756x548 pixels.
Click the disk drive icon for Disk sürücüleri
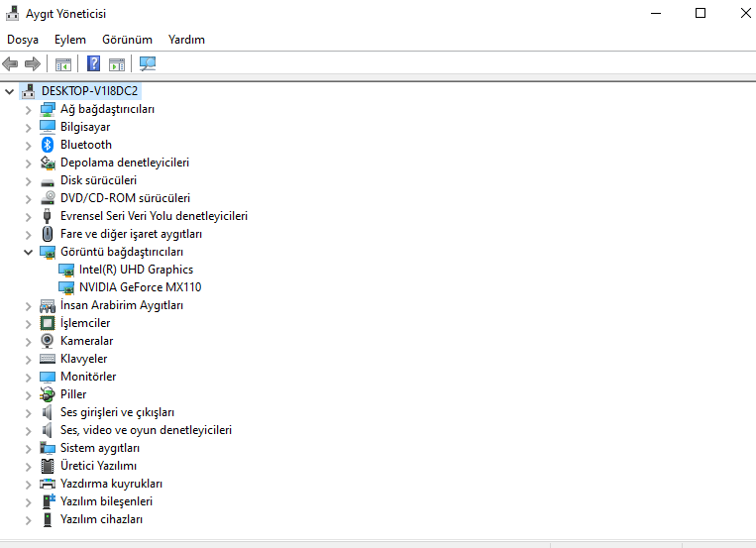(48, 182)
